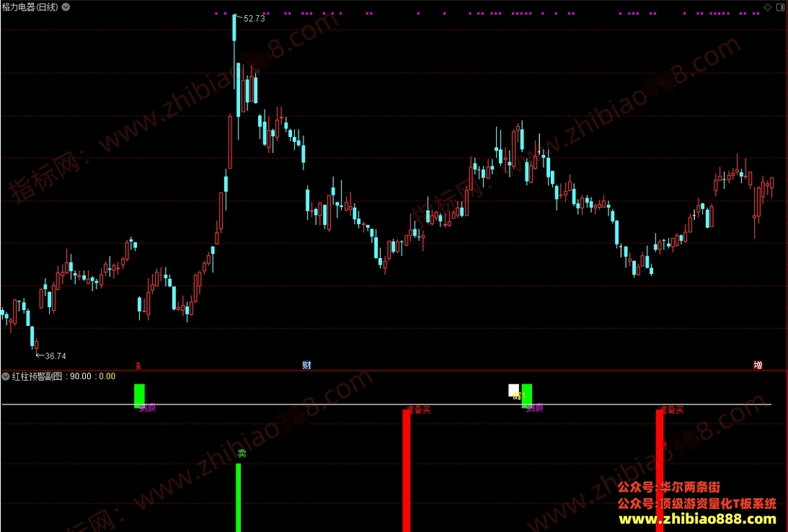Click the indicator value 90.00
The height and width of the screenshot is (532, 788).
pyautogui.click(x=81, y=376)
